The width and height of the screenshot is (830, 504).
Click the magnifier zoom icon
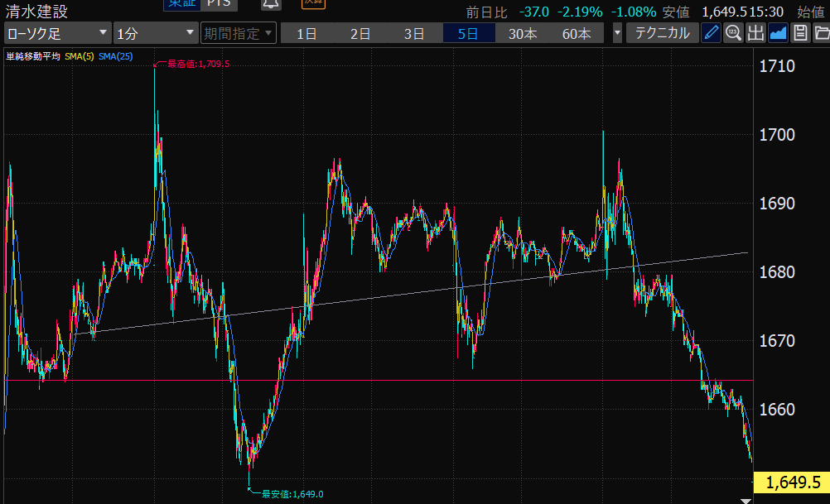(x=733, y=33)
